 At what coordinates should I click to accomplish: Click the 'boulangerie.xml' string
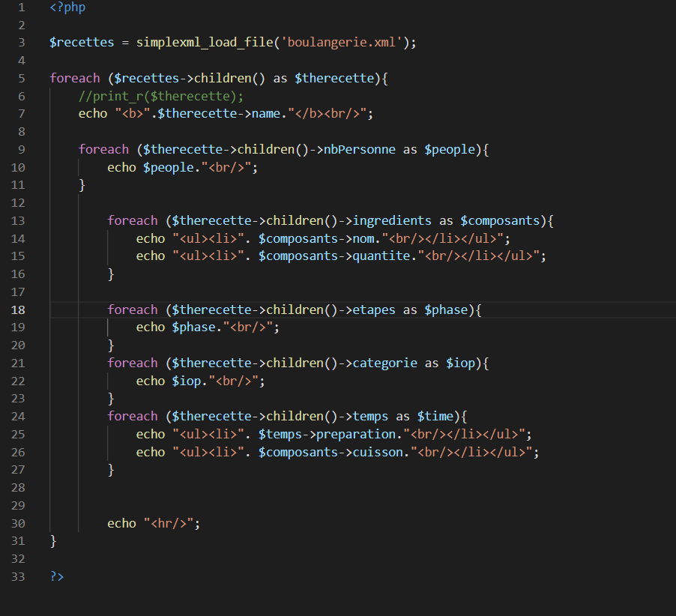(342, 42)
